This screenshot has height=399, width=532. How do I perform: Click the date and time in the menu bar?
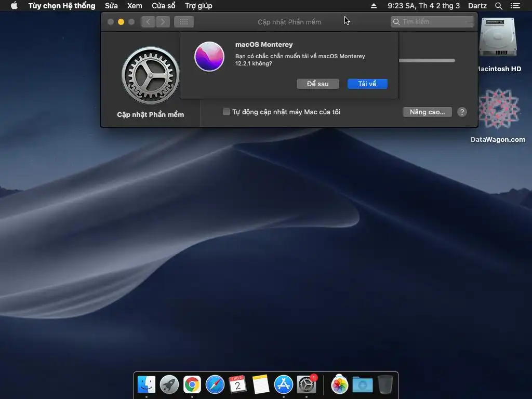(423, 6)
